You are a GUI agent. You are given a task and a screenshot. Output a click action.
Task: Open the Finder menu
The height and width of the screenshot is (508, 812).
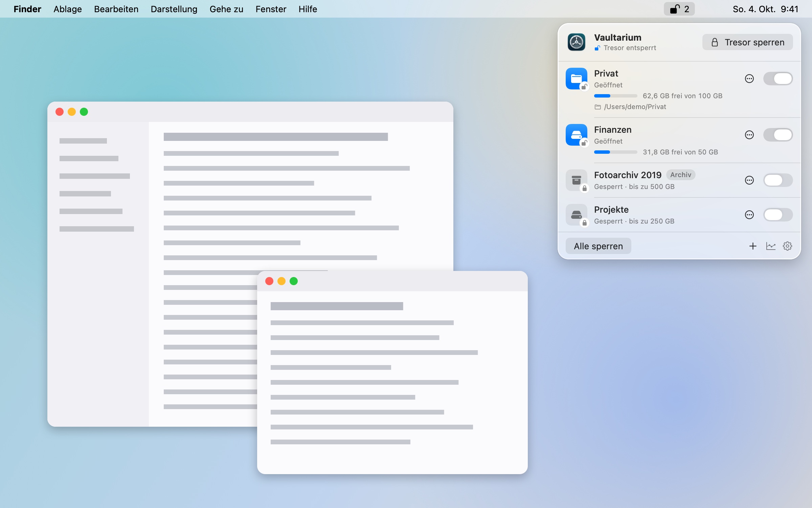[27, 9]
